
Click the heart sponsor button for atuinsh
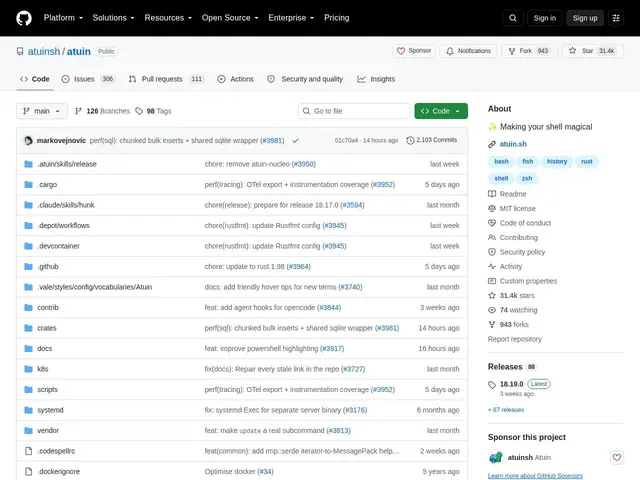coord(616,457)
